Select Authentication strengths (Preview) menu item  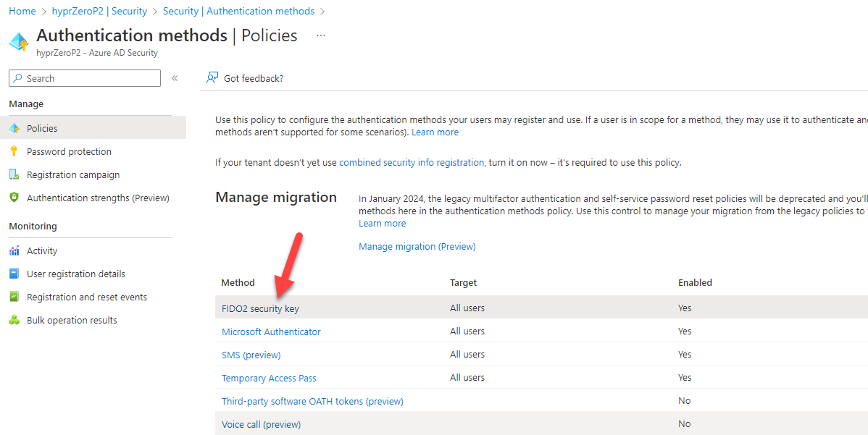[98, 198]
